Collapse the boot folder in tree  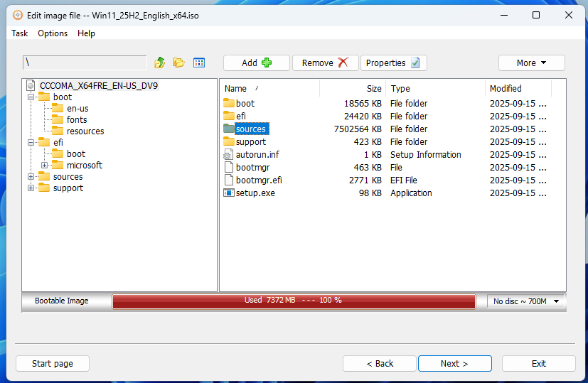[x=31, y=97]
